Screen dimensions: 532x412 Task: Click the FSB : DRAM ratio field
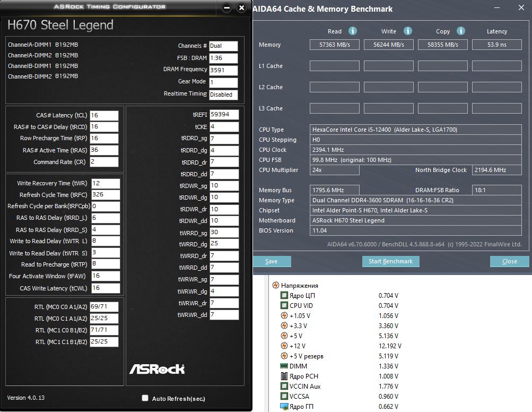223,58
